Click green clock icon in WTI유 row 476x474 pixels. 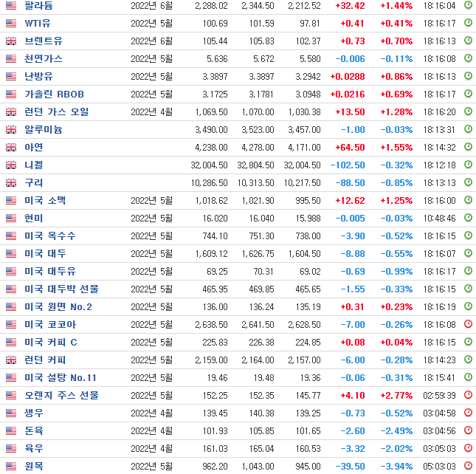coord(469,22)
